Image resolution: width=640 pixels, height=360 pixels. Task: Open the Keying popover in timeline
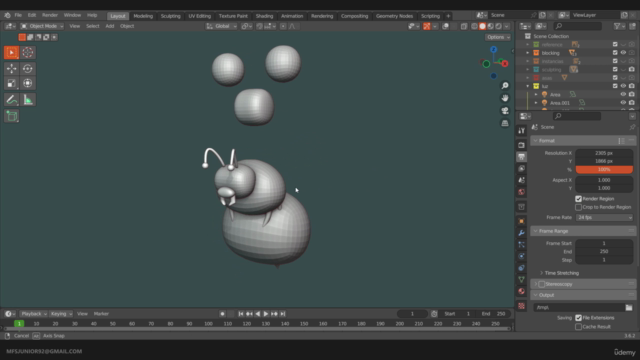pyautogui.click(x=61, y=314)
